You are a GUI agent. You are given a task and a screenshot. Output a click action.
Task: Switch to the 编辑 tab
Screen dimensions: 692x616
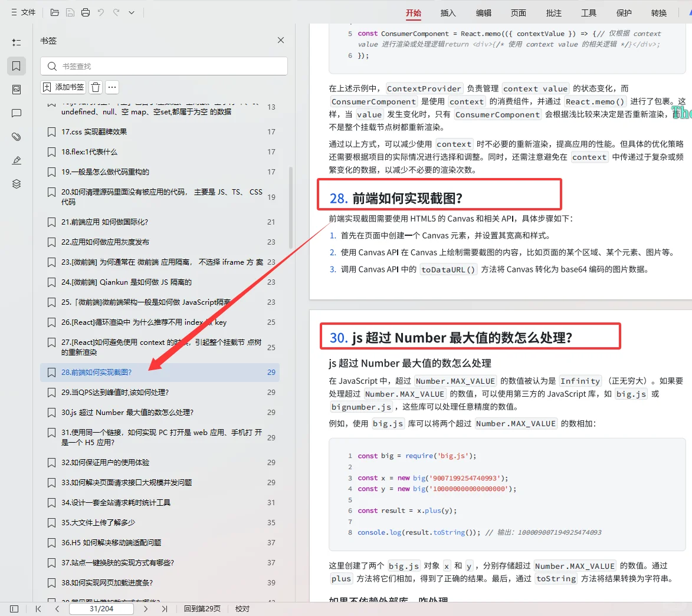pyautogui.click(x=483, y=13)
